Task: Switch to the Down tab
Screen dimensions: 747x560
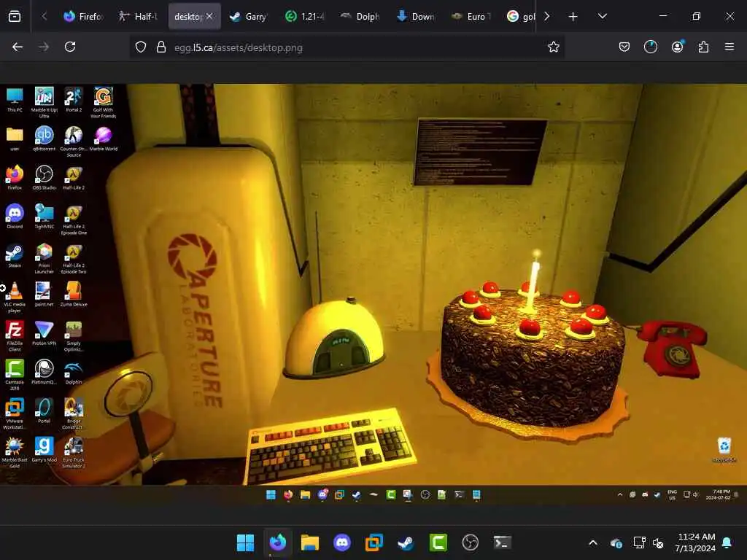Action: [415, 17]
